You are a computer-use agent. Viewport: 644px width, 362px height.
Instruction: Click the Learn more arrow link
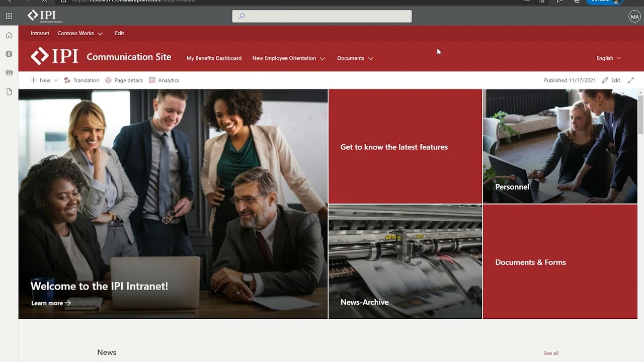pos(51,303)
